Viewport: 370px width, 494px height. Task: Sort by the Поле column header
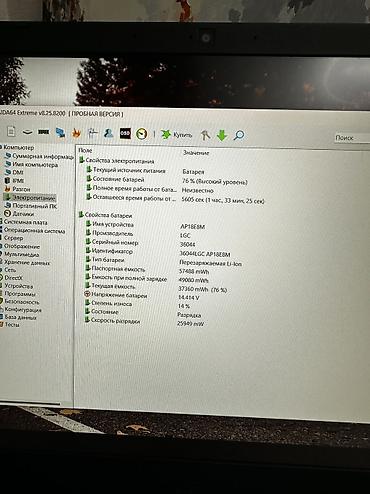pos(85,151)
